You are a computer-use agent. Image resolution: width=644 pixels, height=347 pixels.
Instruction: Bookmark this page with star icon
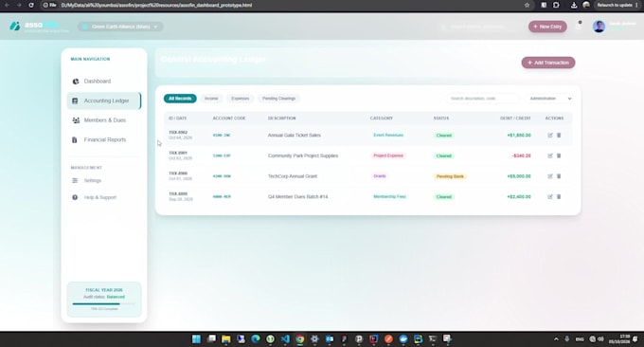(x=527, y=5)
